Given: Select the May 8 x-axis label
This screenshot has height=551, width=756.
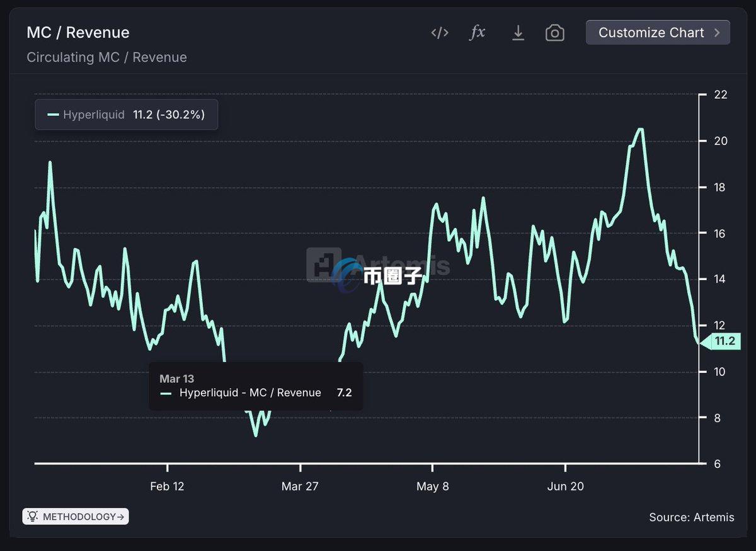Looking at the screenshot, I should pos(432,486).
